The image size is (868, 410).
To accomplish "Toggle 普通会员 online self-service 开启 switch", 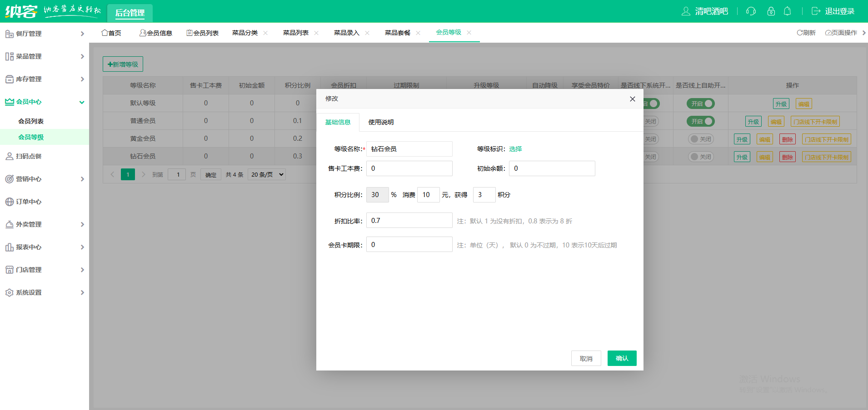I will point(700,121).
